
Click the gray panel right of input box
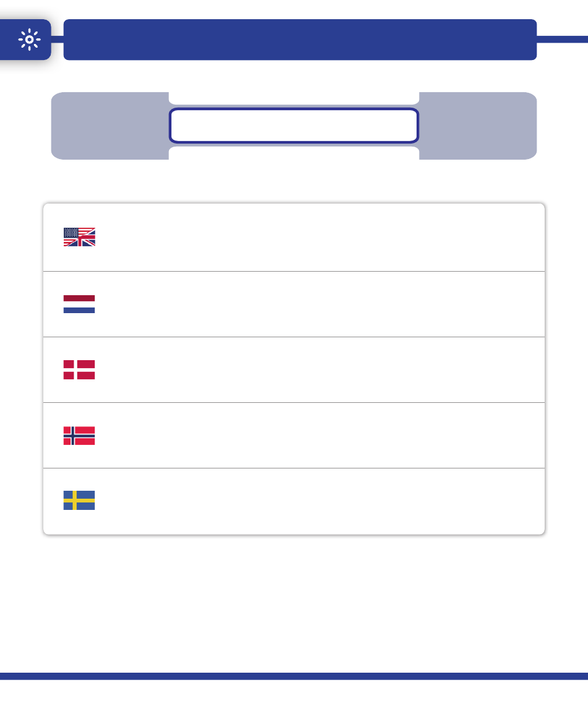(x=478, y=126)
